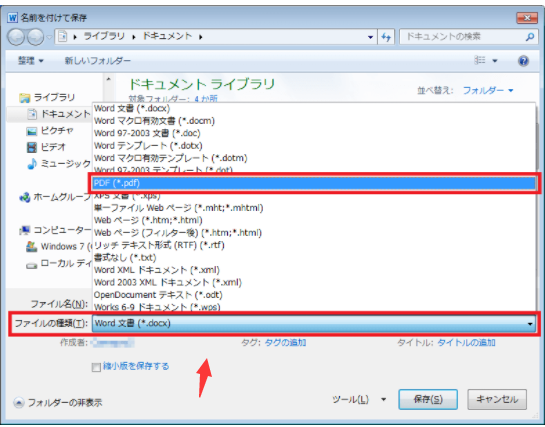Open the address bar history dropdown arrow
The width and height of the screenshot is (545, 427).
coord(370,37)
